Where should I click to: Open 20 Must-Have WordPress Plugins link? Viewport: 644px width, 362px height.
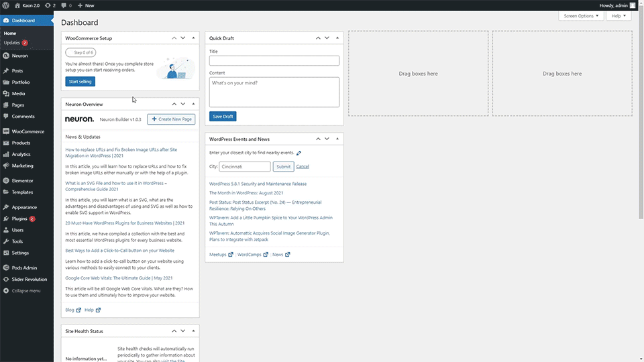click(x=125, y=223)
